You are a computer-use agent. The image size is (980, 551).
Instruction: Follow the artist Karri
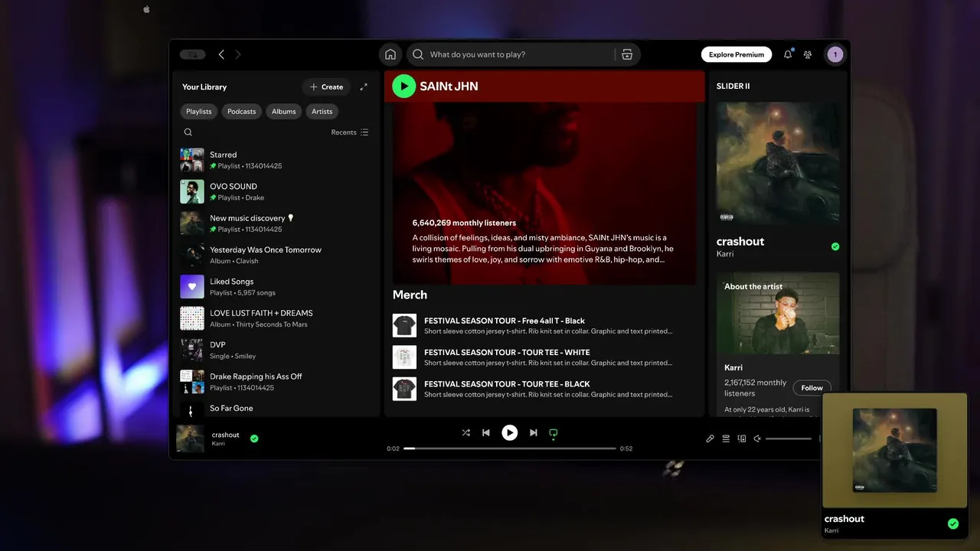pyautogui.click(x=812, y=388)
